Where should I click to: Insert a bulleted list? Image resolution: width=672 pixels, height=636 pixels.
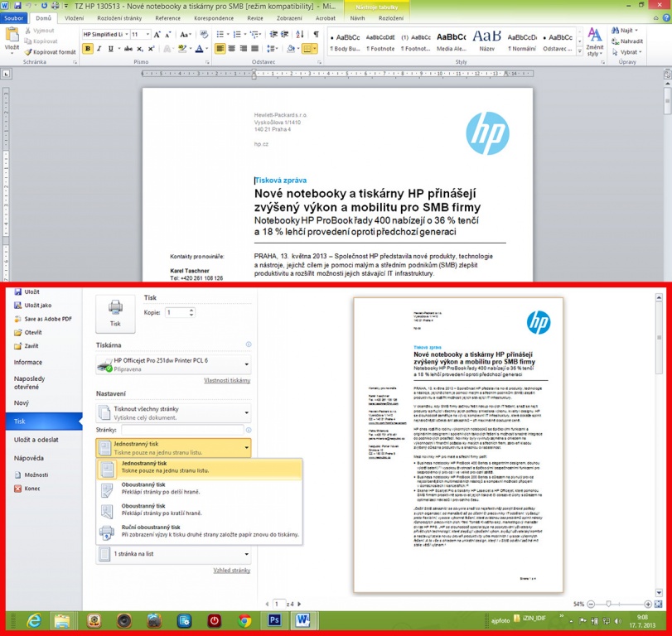click(x=220, y=35)
